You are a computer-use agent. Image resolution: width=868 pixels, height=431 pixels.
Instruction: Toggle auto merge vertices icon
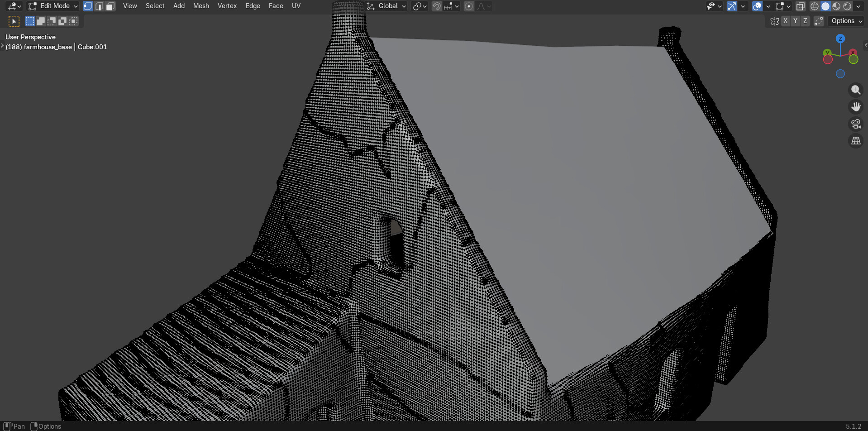click(819, 21)
